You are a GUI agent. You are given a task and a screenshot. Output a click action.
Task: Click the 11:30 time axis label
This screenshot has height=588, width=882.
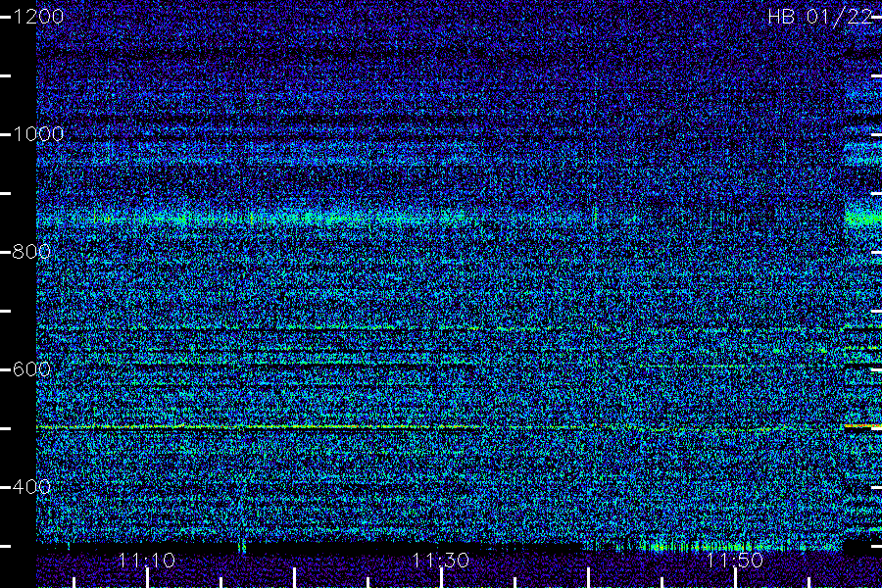[441, 561]
